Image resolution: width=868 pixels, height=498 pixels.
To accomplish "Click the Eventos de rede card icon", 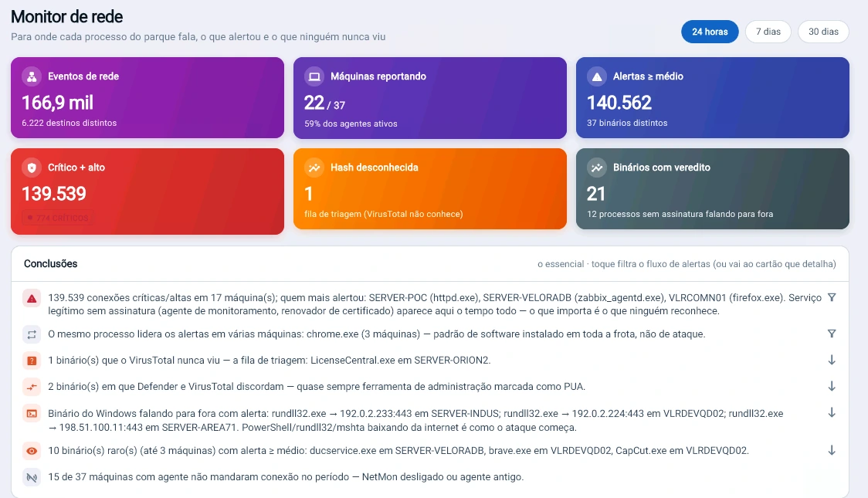I will tap(32, 76).
